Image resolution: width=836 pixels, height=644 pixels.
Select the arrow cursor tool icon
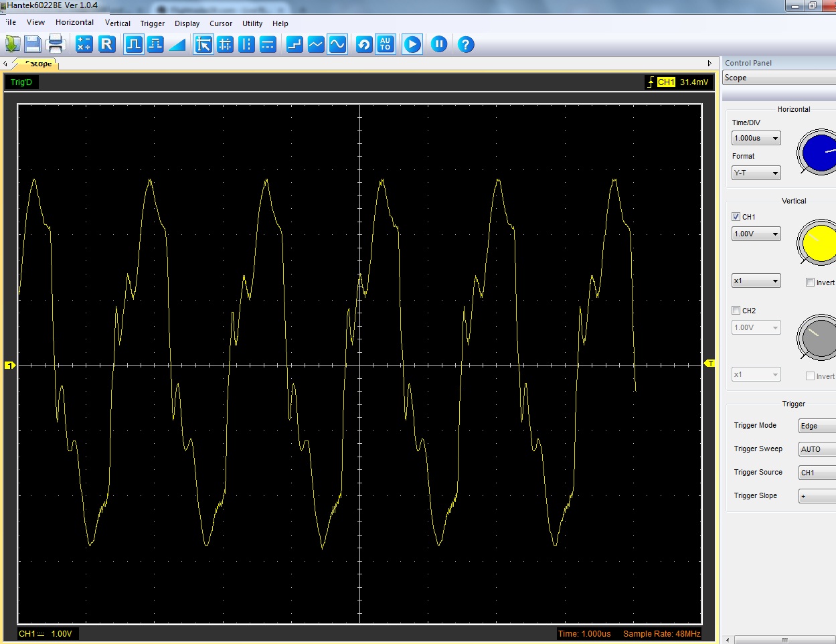click(x=203, y=44)
